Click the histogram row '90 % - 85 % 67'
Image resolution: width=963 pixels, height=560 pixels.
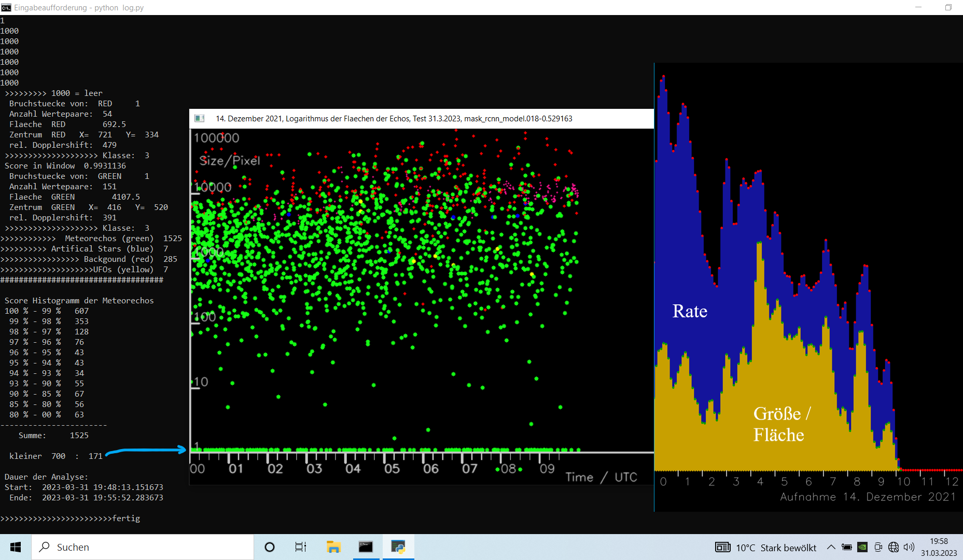coord(47,394)
